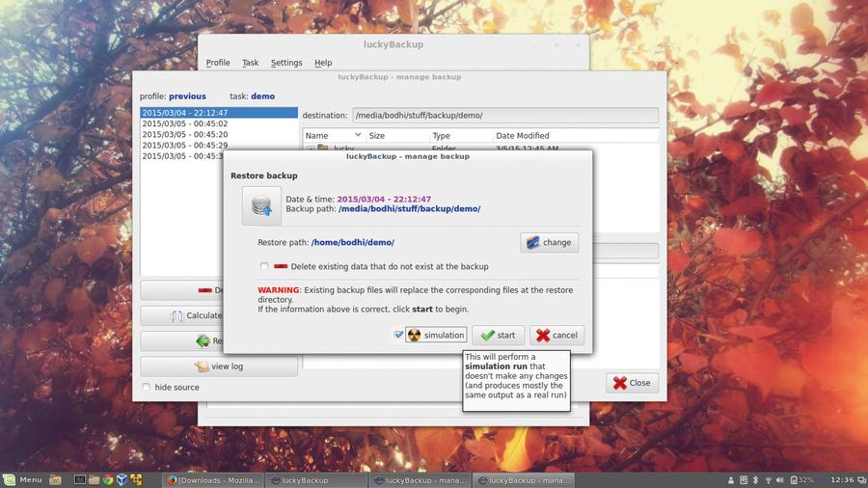Click the tray icon right of the user icon
This screenshot has width=868, height=488.
click(x=744, y=480)
